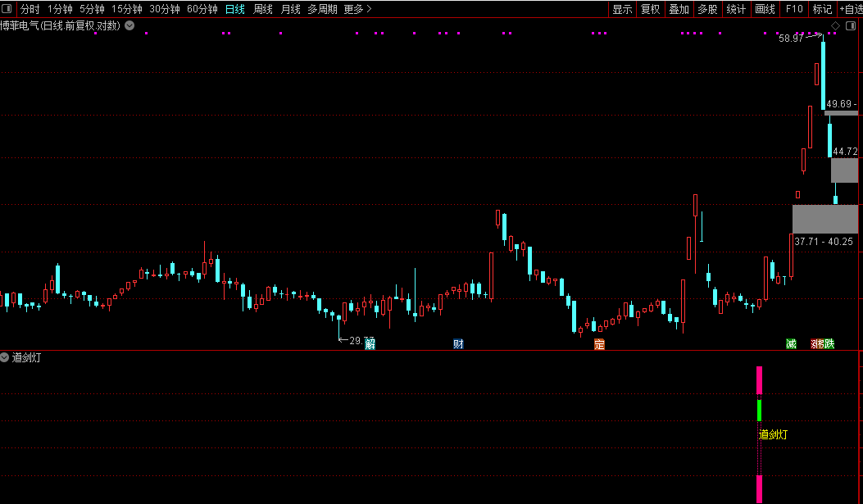
Task: Open the F10 company info
Action: coord(794,9)
